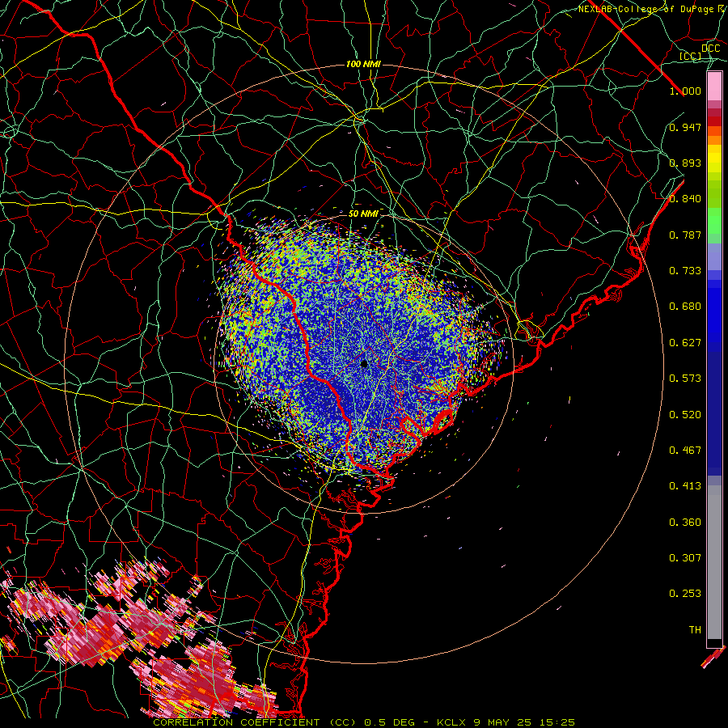Click the black radar site dot
The image size is (728, 728).
click(364, 363)
